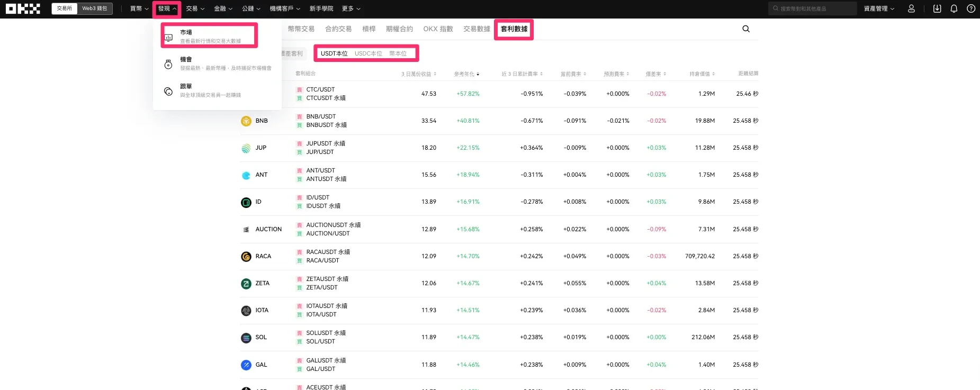Open 機會 from the dropdown
Viewport: 980px width, 390px height.
point(217,64)
